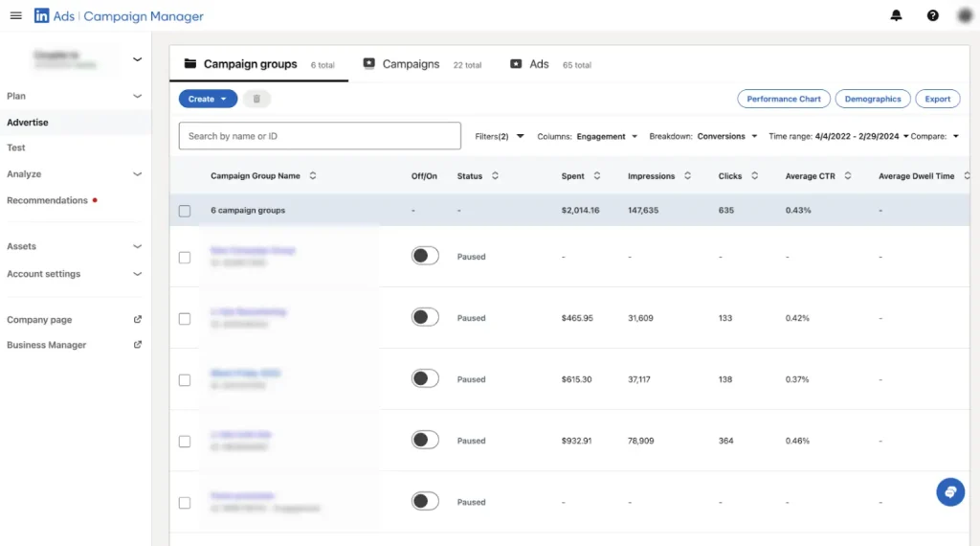Toggle on the group with 31,609 impressions
Image resolution: width=980 pixels, height=546 pixels.
pos(425,317)
